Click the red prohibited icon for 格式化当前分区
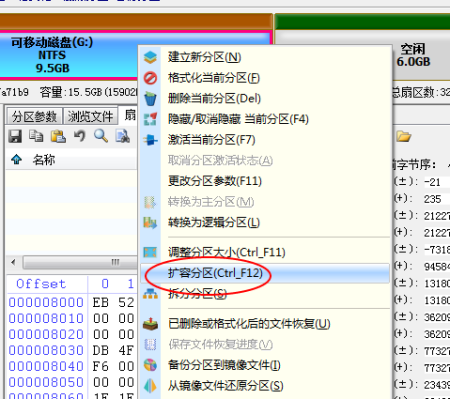 150,78
